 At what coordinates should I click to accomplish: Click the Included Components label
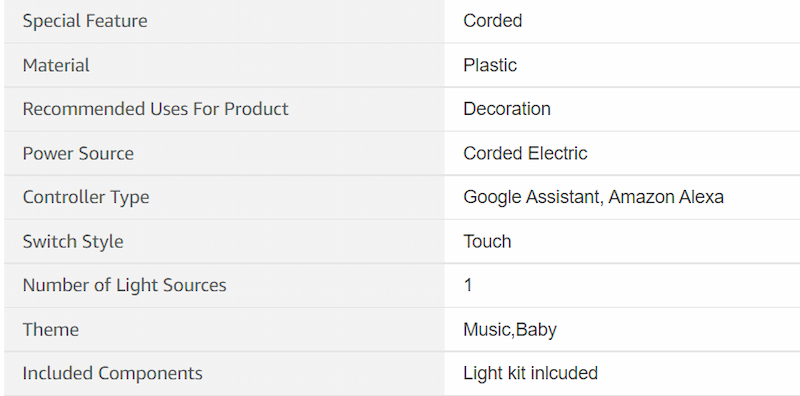click(x=112, y=374)
